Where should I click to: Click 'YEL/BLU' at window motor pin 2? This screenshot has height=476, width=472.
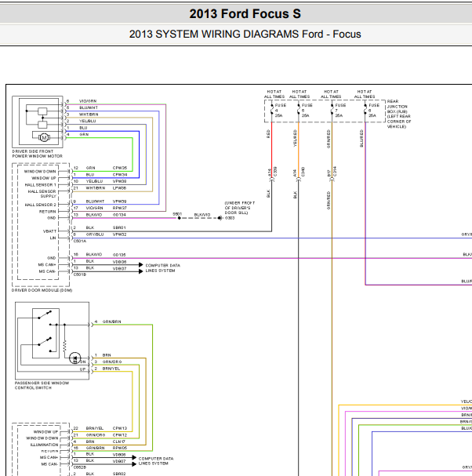click(87, 121)
